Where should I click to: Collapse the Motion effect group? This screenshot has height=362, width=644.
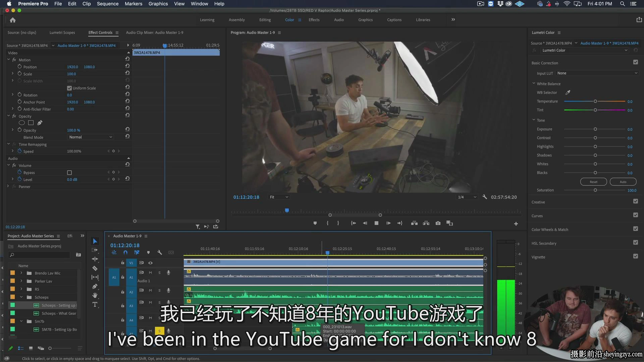coord(9,60)
